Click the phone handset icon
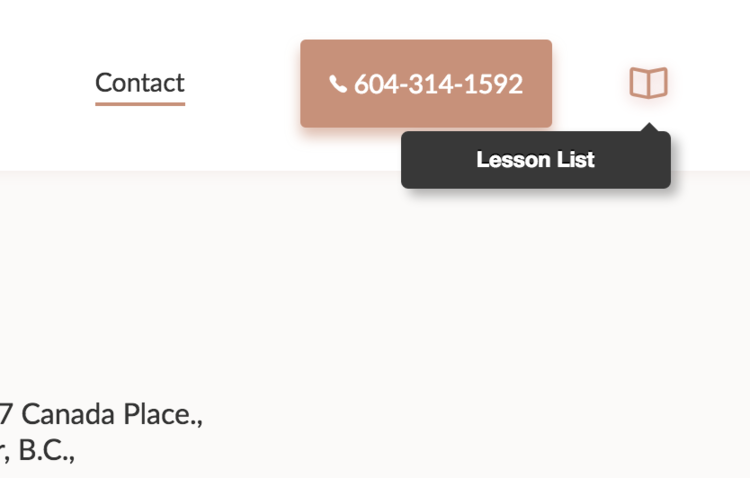Screen dimensions: 750x478 pyautogui.click(x=338, y=84)
